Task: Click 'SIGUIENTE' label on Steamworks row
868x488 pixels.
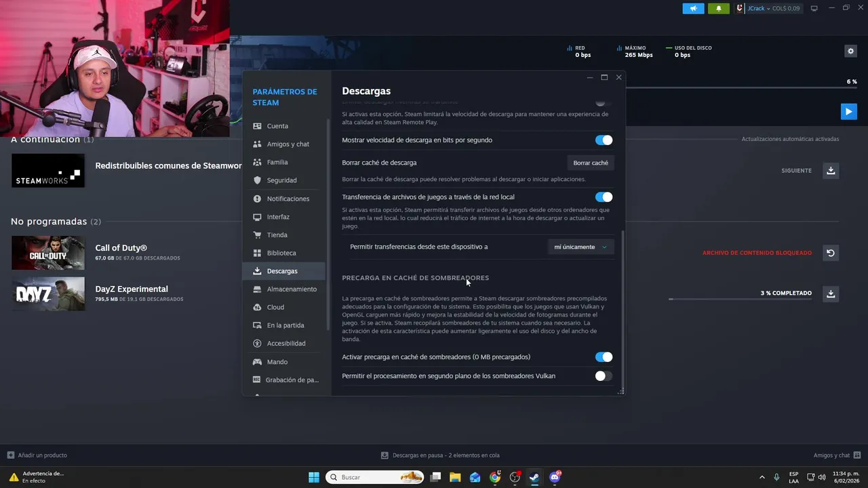Action: click(796, 171)
